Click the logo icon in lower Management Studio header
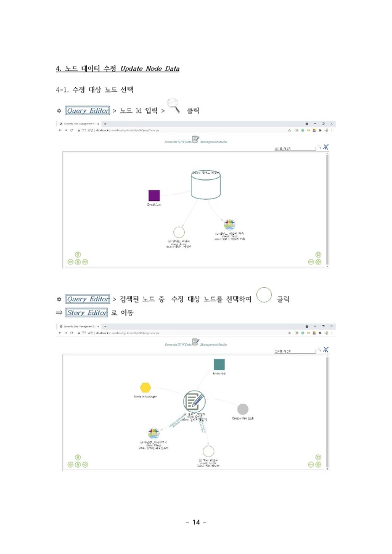The height and width of the screenshot is (554, 392). tap(195, 342)
